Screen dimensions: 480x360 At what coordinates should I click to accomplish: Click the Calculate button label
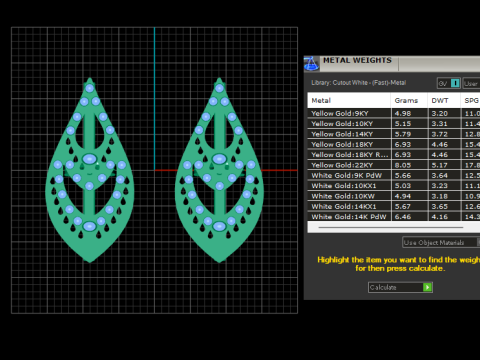(383, 287)
